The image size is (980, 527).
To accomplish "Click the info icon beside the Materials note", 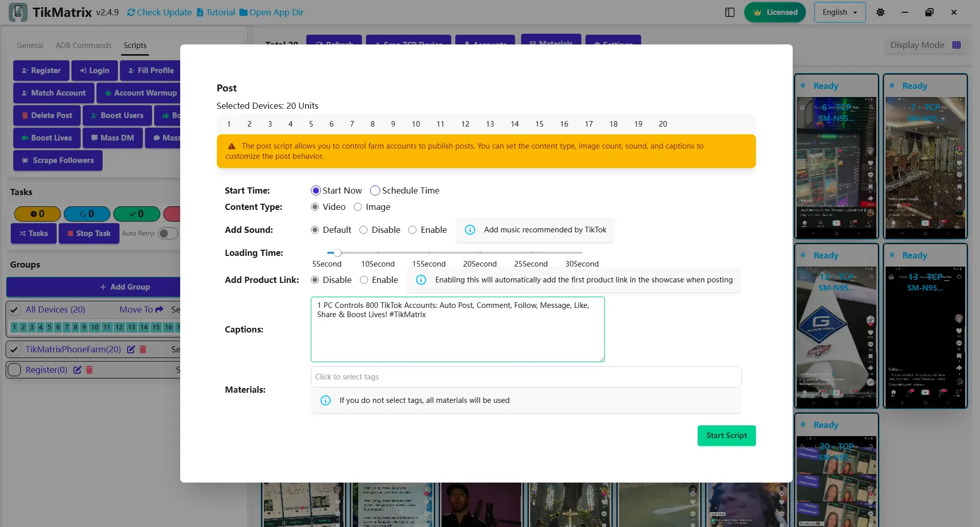I will click(326, 400).
